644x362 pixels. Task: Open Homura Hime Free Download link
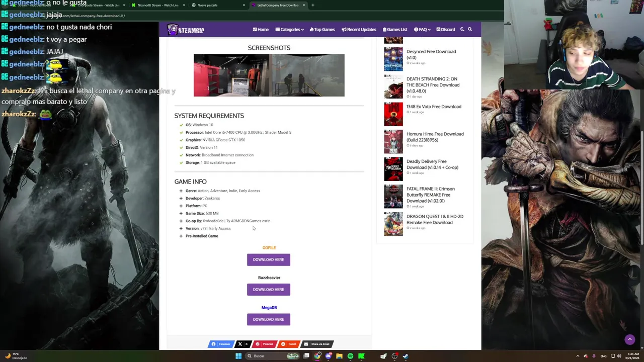pyautogui.click(x=435, y=137)
